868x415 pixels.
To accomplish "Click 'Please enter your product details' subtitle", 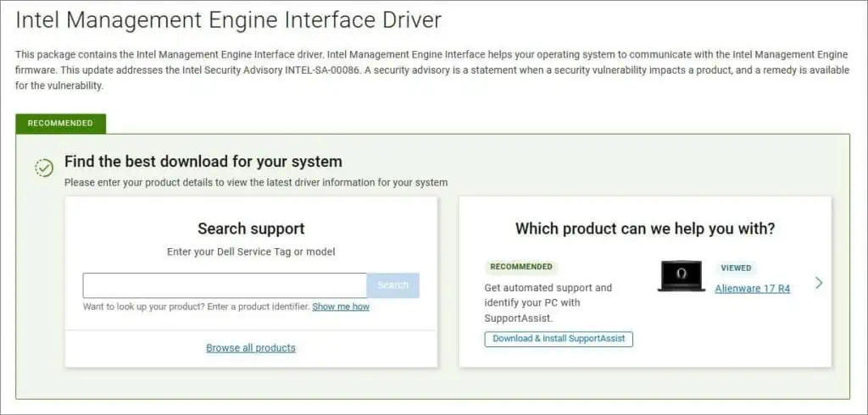I will (256, 182).
